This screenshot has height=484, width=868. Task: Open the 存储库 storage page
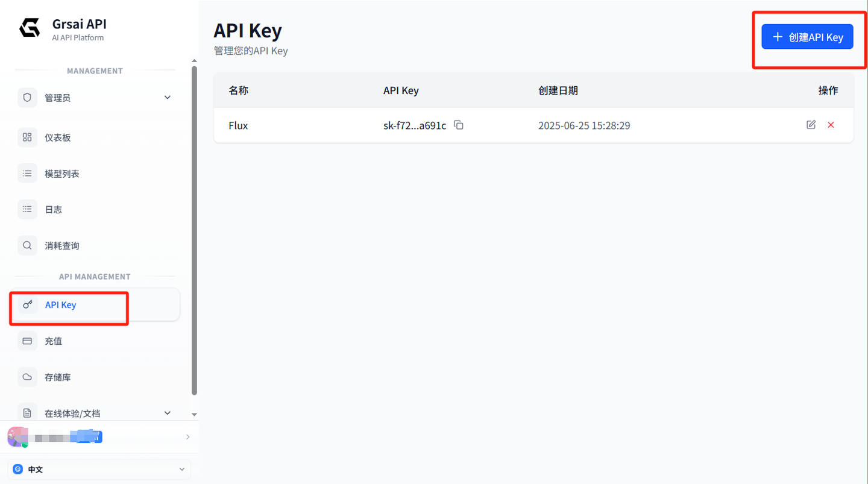tap(58, 377)
